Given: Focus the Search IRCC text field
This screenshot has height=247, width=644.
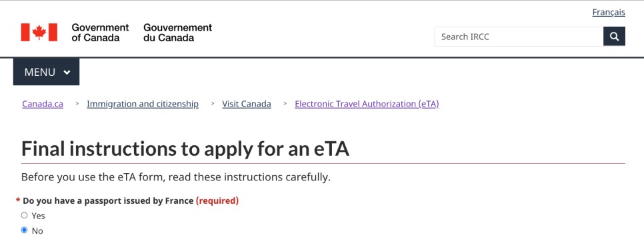Looking at the screenshot, I should pos(519,37).
